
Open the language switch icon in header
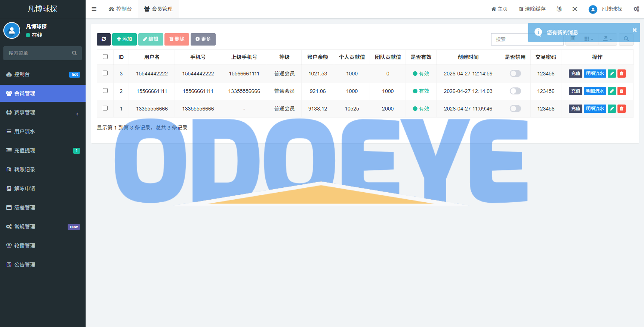tap(559, 9)
